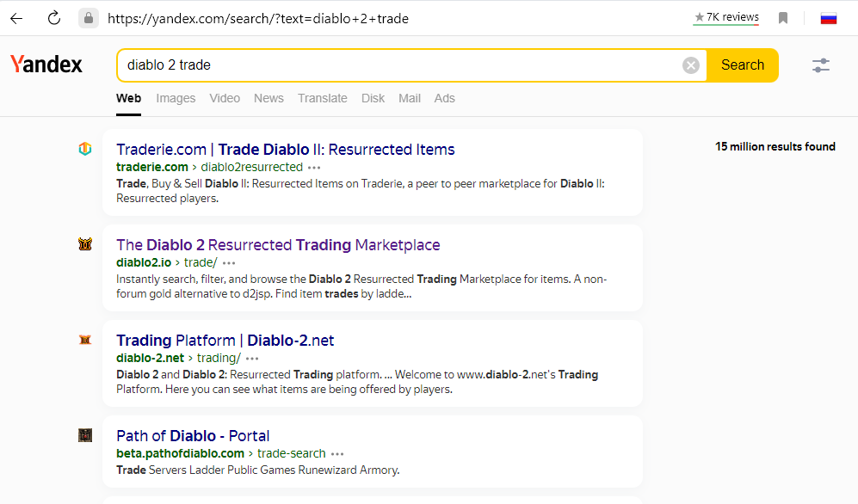Click the browser back arrow
Screen dimensions: 858x504
pyautogui.click(x=16, y=18)
